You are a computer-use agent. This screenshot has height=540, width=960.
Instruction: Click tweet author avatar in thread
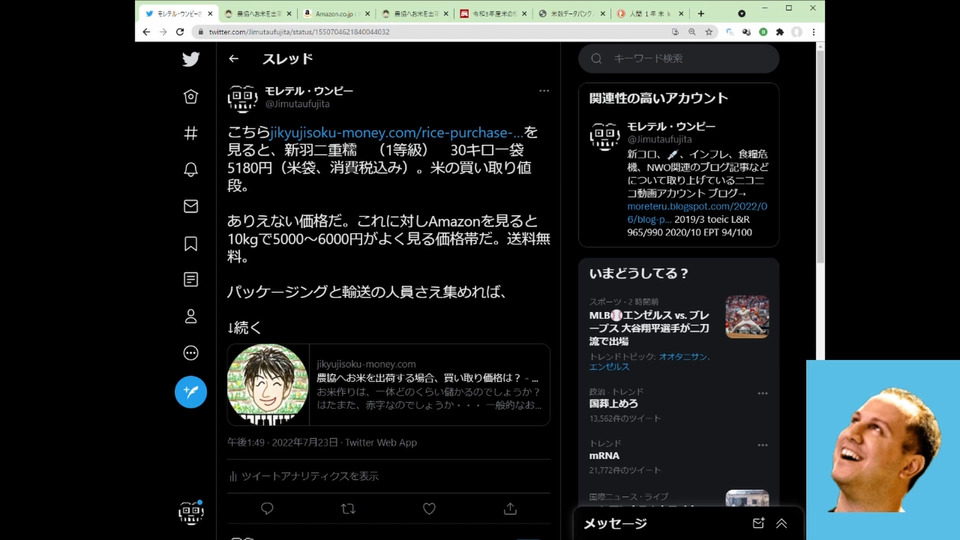242,98
